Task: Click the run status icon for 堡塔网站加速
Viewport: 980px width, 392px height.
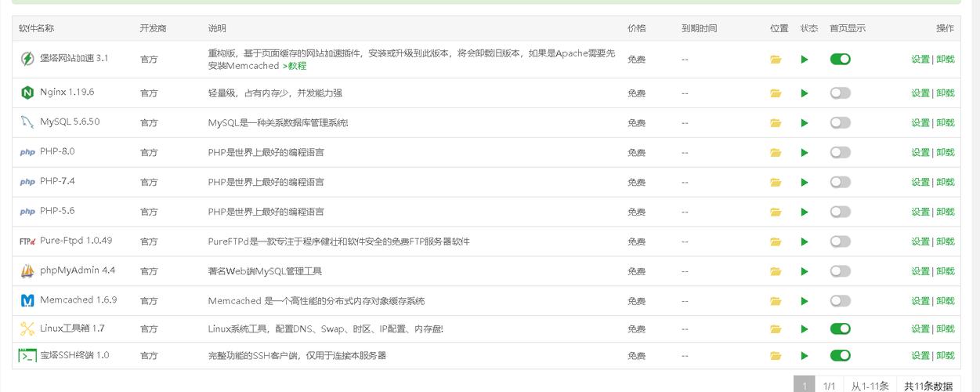Action: click(805, 59)
